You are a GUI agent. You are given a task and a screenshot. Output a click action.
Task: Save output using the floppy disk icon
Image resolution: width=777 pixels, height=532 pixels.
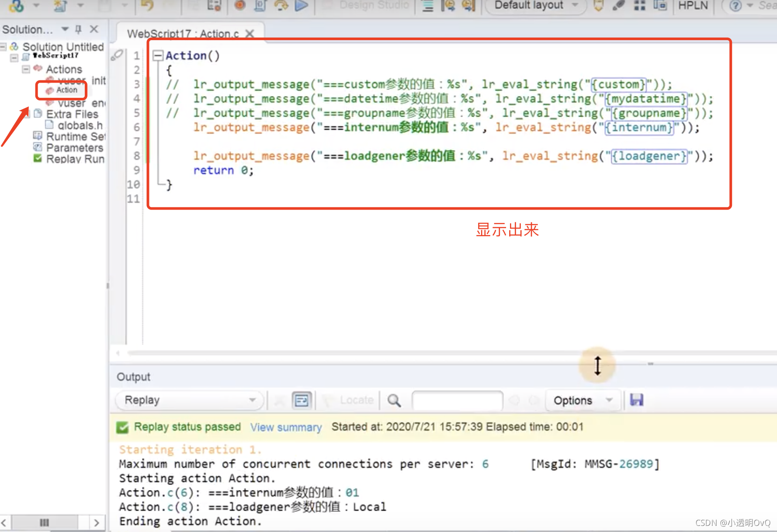click(636, 400)
